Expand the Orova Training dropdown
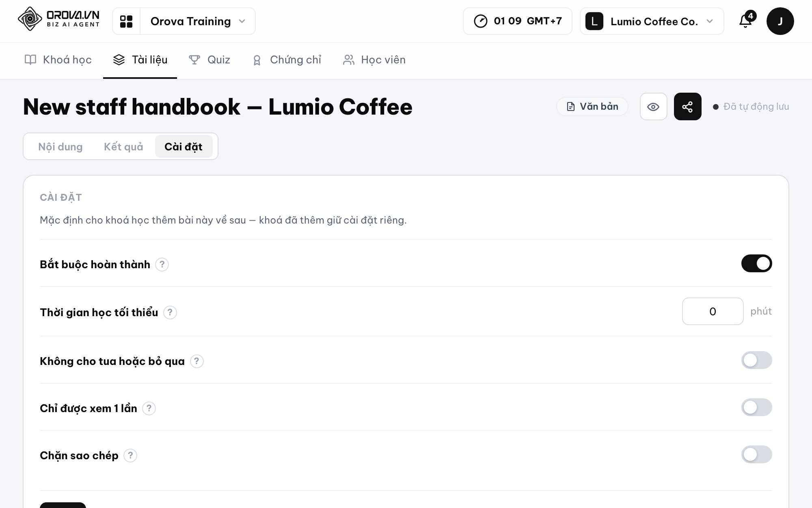This screenshot has height=508, width=812. coord(198,21)
